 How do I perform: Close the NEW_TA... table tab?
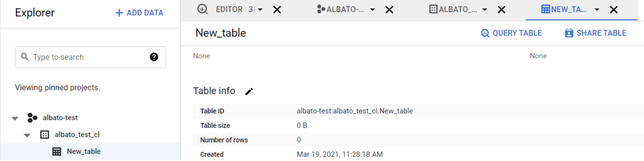614,10
